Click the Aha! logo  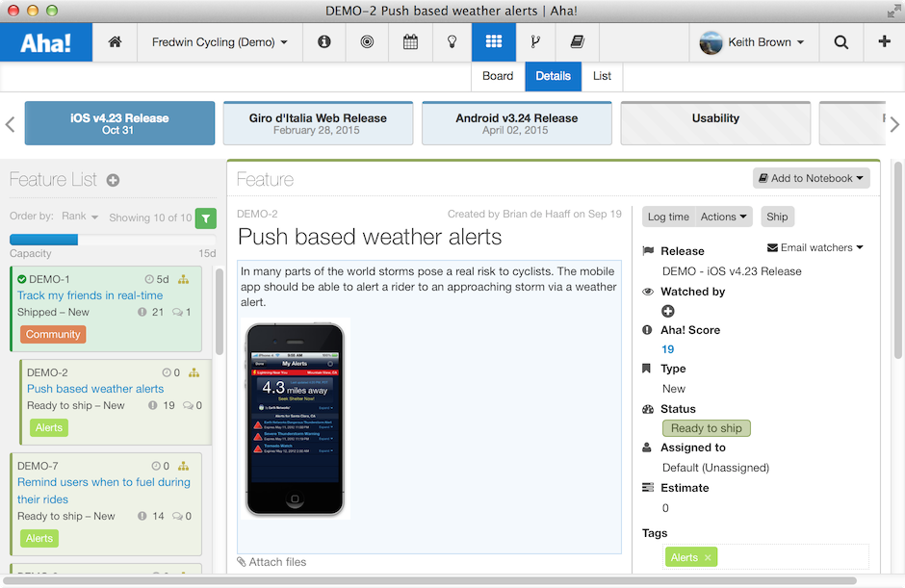point(46,42)
